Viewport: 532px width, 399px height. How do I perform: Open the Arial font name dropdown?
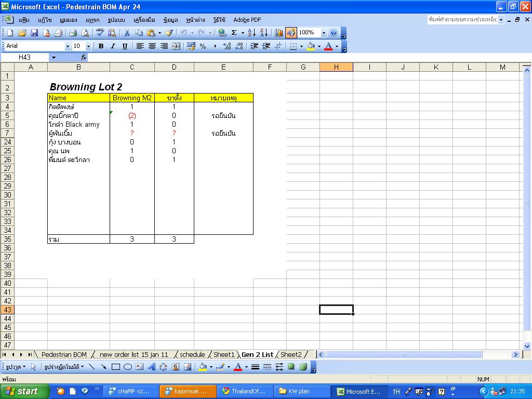point(68,46)
